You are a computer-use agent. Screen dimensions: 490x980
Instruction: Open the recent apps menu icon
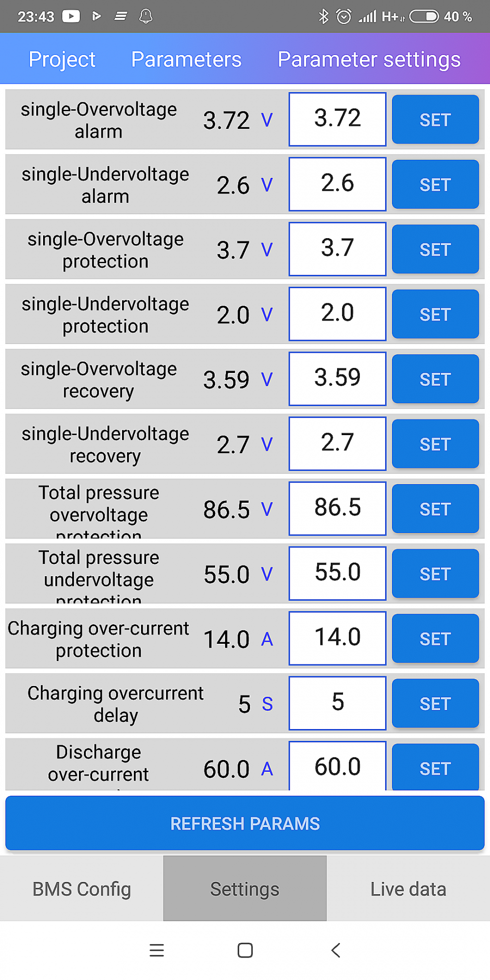click(157, 950)
